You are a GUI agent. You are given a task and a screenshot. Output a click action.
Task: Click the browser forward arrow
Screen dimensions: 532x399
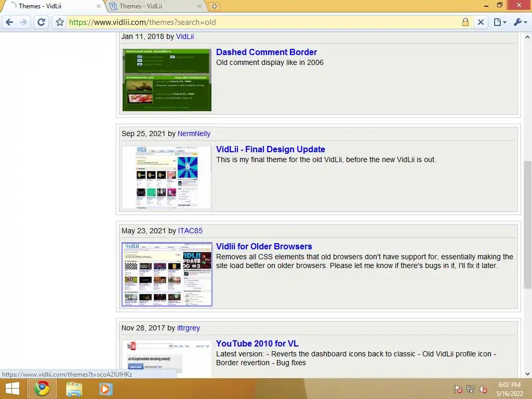click(23, 22)
